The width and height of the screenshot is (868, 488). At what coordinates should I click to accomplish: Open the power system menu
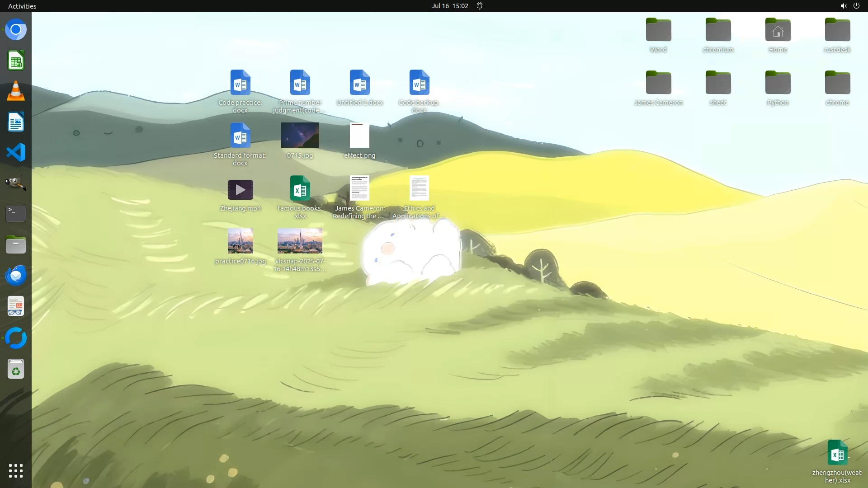point(856,6)
